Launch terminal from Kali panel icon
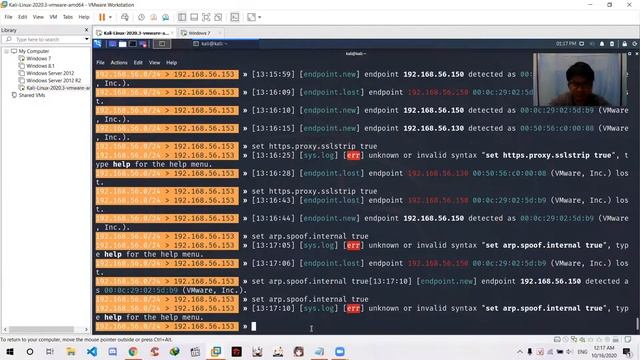This screenshot has width=640, height=360. click(x=133, y=44)
